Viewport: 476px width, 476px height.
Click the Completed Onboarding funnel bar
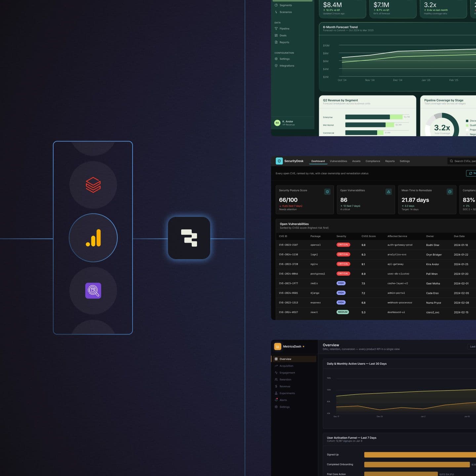click(417, 464)
